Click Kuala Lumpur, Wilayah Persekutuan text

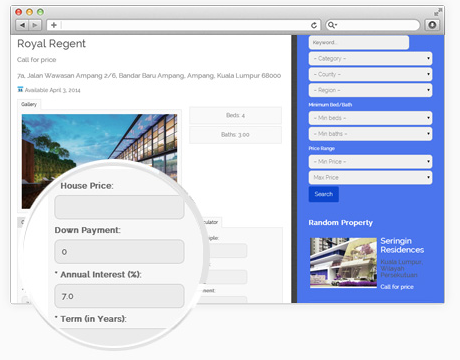pyautogui.click(x=401, y=268)
